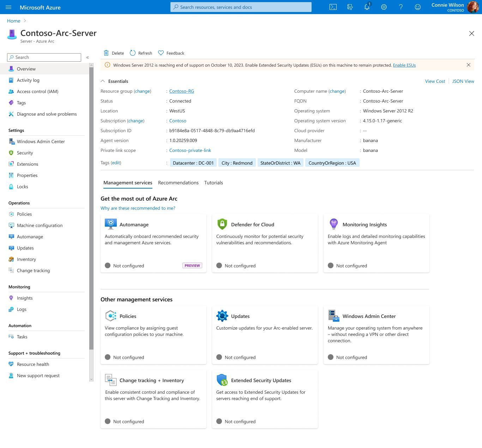Open Cloud Shell from the top bar

click(332, 7)
